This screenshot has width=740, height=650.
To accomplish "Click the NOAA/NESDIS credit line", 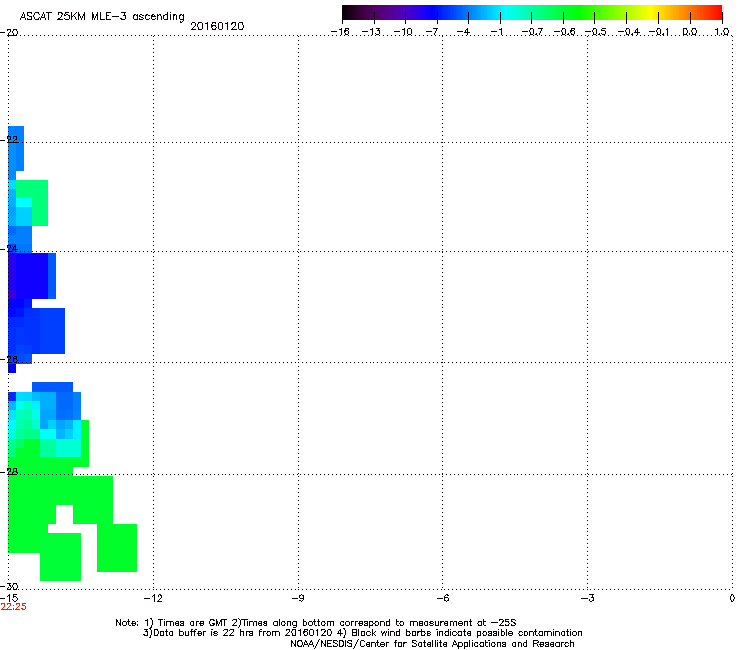I will click(x=432, y=644).
